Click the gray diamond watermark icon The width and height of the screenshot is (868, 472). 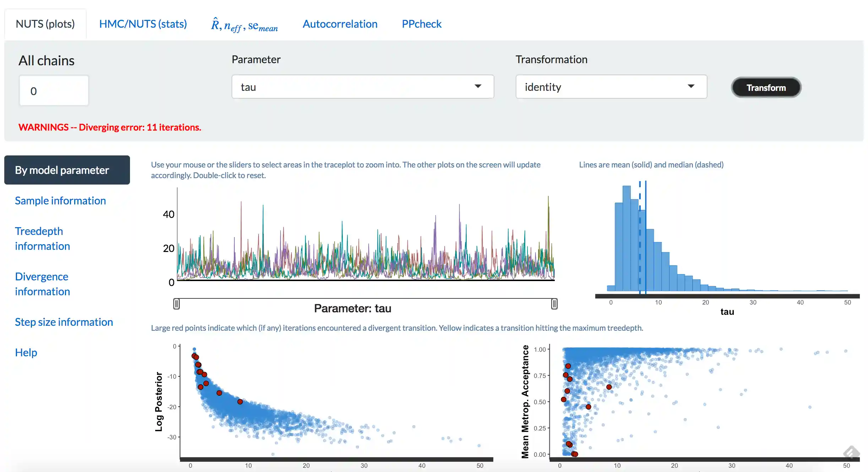click(x=851, y=452)
